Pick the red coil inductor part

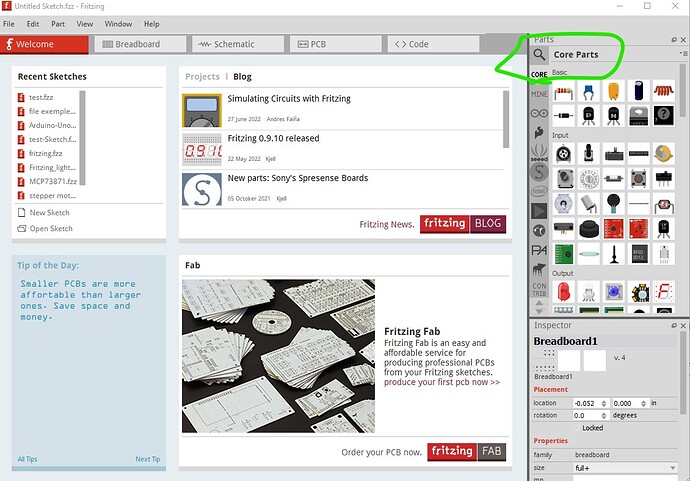[x=664, y=91]
